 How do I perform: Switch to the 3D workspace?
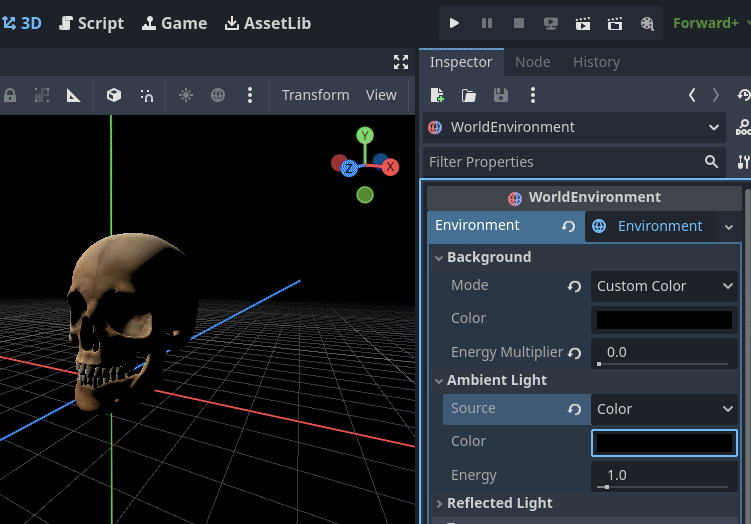[x=22, y=23]
